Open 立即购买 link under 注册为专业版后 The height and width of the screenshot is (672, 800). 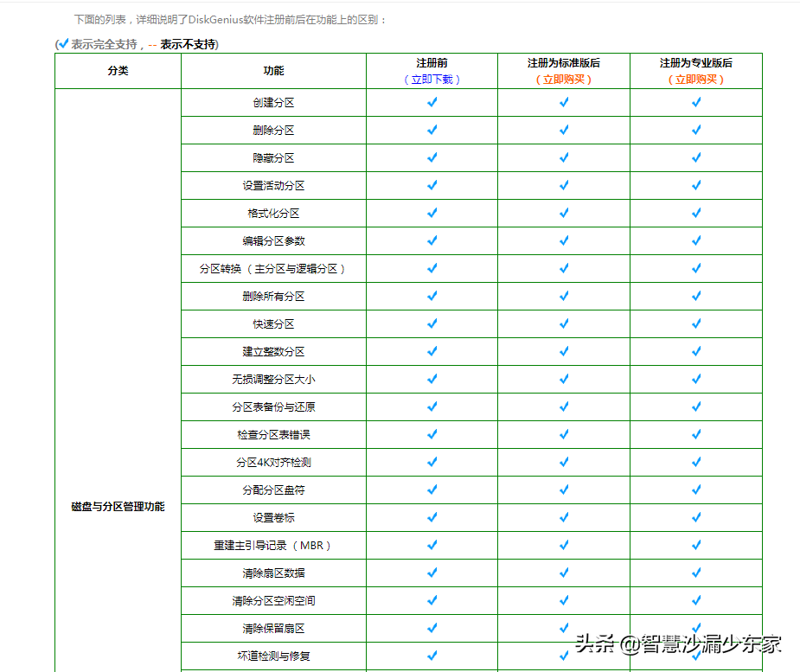coord(696,80)
